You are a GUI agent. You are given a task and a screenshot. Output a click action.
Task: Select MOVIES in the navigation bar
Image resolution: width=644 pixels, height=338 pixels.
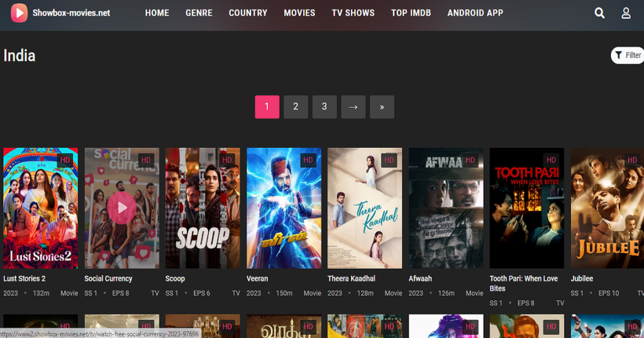(299, 13)
